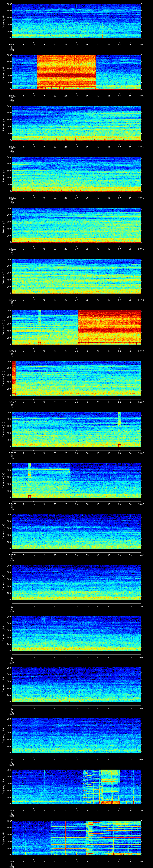
Task: Click the 24:00 end time label
Action: coord(141,453)
